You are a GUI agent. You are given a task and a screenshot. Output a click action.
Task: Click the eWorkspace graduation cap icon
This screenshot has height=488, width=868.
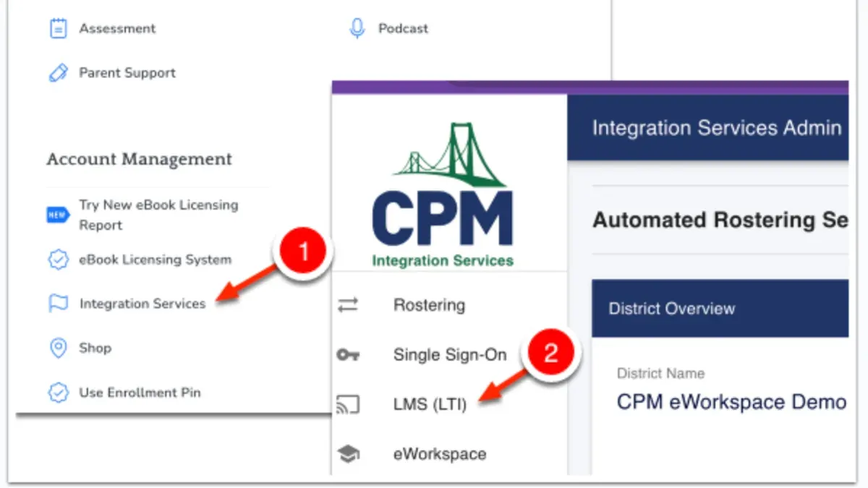(348, 454)
